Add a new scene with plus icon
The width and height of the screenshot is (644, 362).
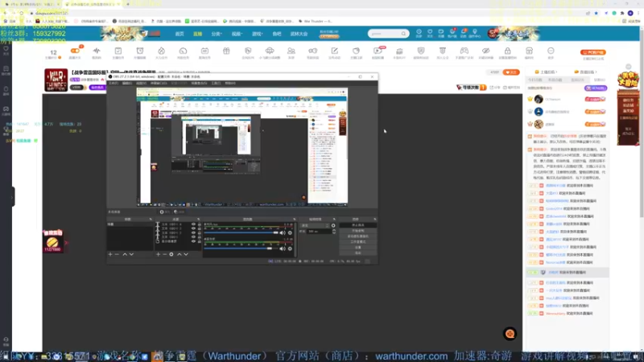point(110,254)
